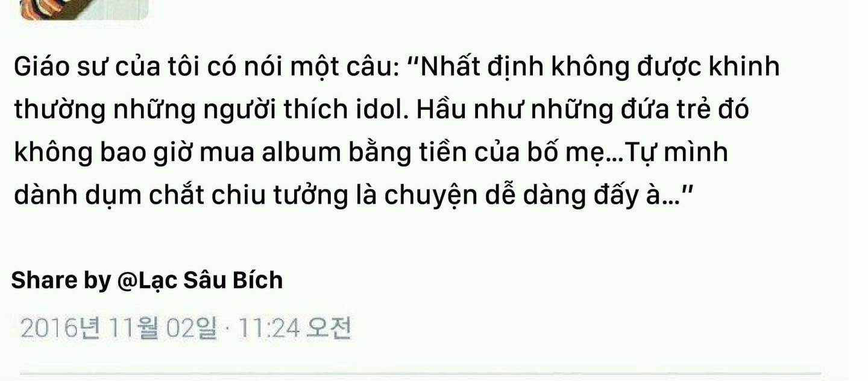This screenshot has height=381, width=868.
Task: Open the @Lạc Sâu Bích mention
Action: [x=200, y=280]
